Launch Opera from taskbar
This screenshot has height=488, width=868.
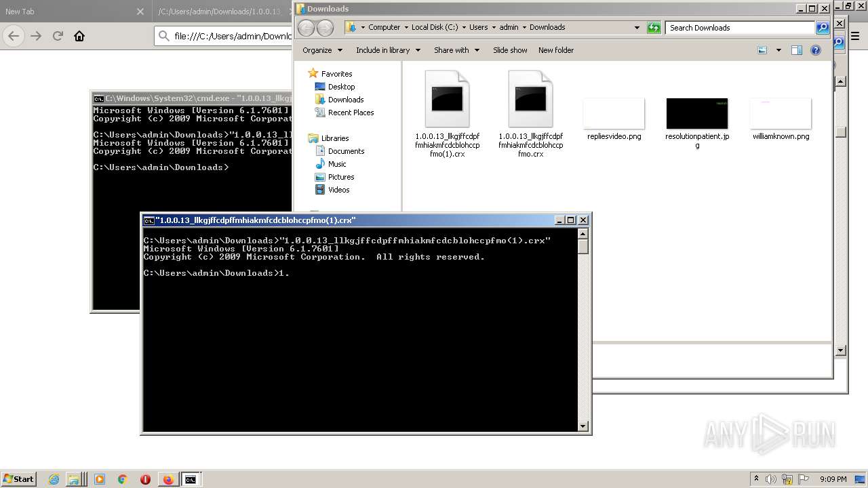(x=145, y=479)
